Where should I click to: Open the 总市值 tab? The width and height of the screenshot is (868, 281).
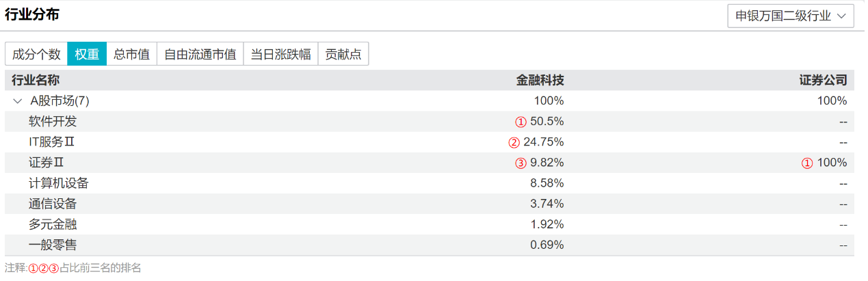tap(131, 55)
